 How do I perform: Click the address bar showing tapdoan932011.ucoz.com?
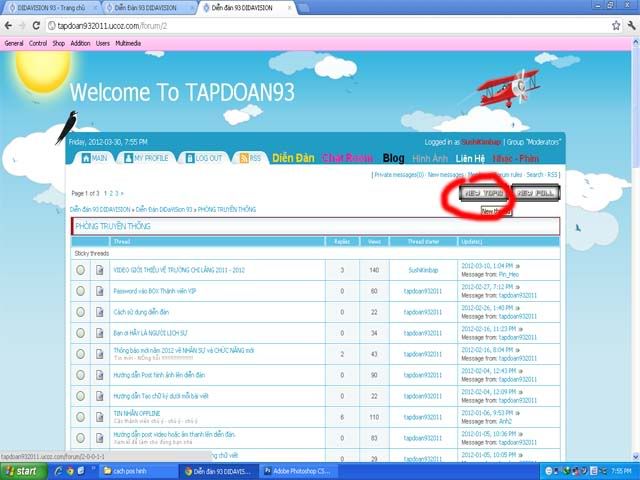[x=327, y=26]
